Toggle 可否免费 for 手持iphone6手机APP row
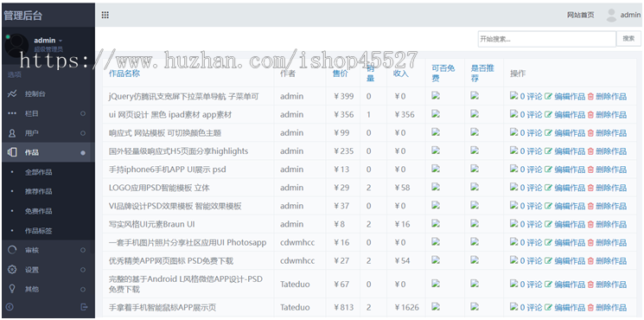The height and width of the screenshot is (320, 644). (436, 169)
